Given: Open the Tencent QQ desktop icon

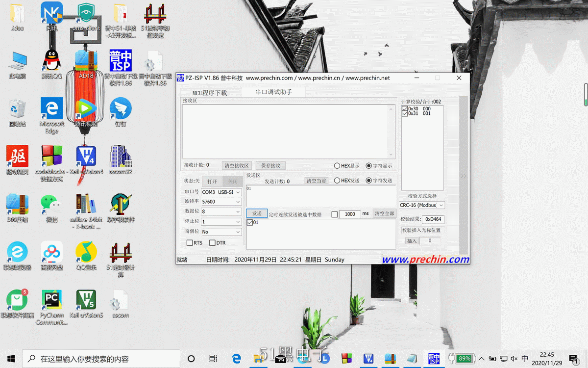Looking at the screenshot, I should click(x=51, y=61).
